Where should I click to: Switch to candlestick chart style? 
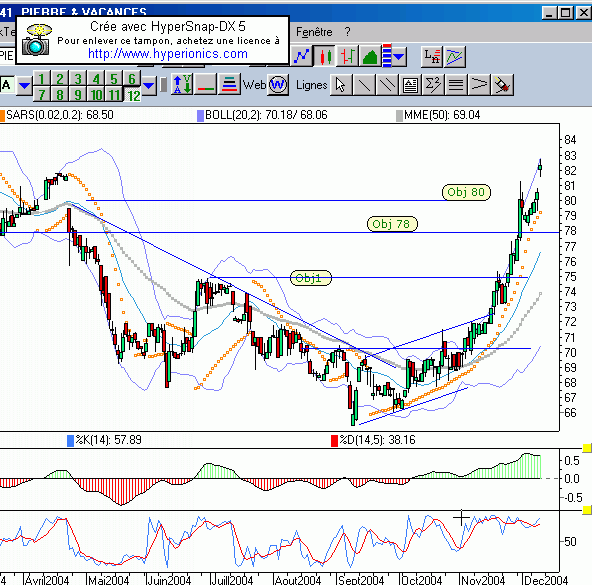coord(324,57)
